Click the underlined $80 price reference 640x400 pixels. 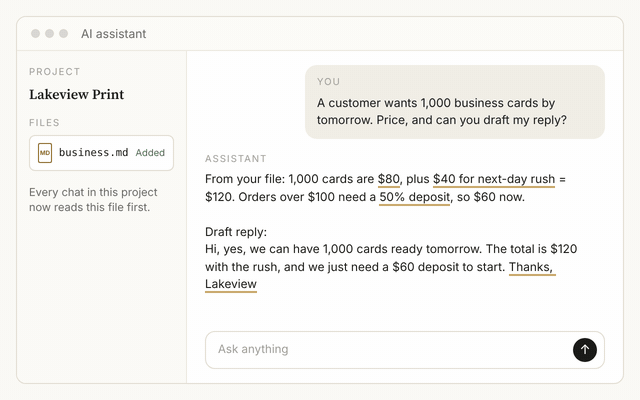pos(389,179)
